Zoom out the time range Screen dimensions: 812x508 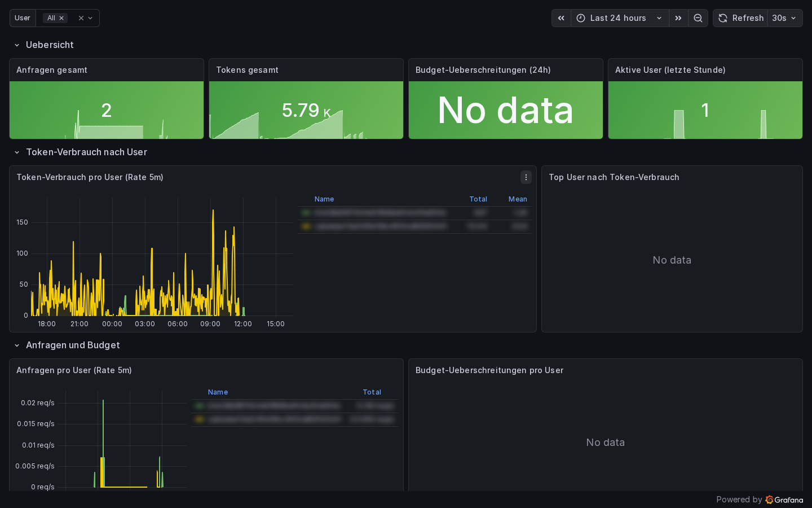click(698, 18)
